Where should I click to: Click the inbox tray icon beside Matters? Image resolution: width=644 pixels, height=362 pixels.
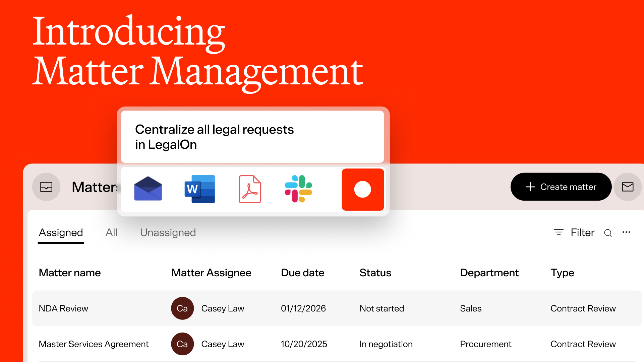(46, 187)
